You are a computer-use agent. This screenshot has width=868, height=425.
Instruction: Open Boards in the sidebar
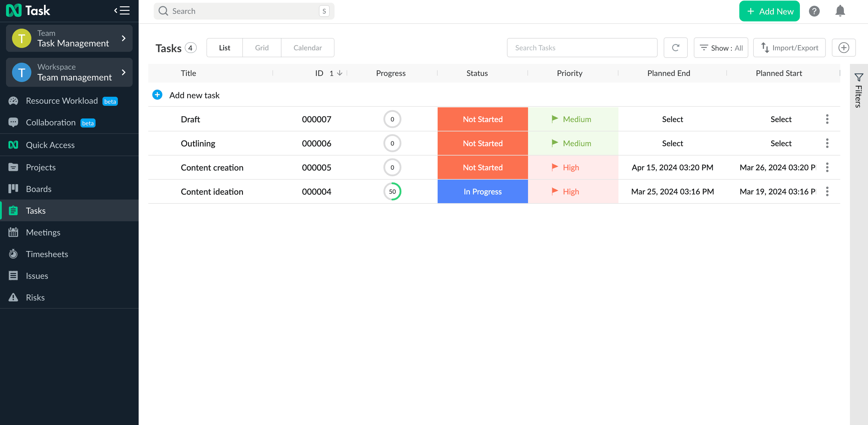point(69,189)
